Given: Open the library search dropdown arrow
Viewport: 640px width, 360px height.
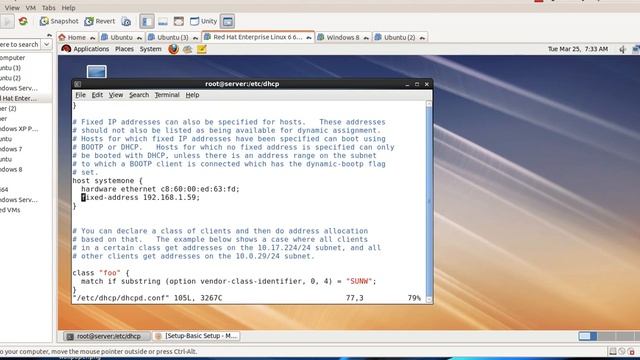Looking at the screenshot, I should pyautogui.click(x=47, y=44).
